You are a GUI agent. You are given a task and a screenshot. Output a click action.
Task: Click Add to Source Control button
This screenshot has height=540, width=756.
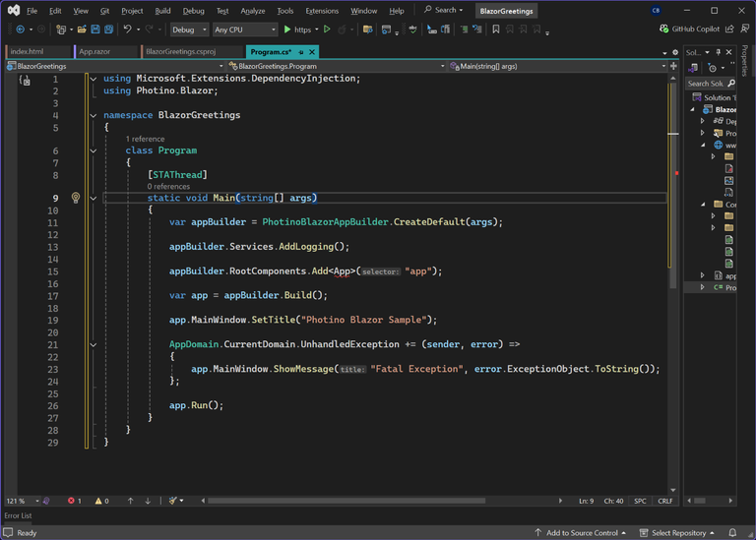pyautogui.click(x=581, y=532)
